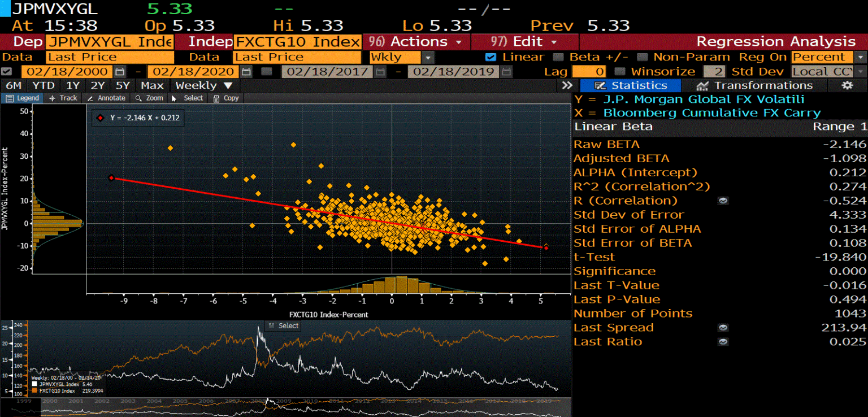Click JPMVXYGL Index legend swatch
Viewport: 868px width, 417px height.
(x=34, y=384)
